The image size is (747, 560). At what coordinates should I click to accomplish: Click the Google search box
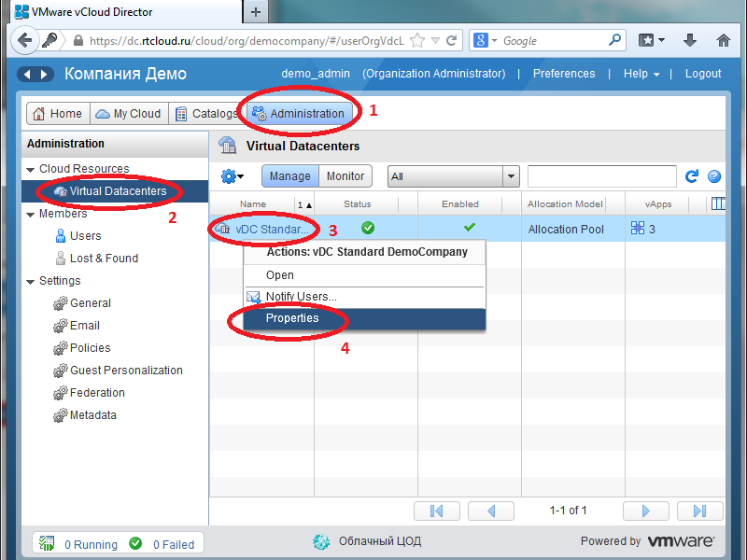click(x=553, y=40)
